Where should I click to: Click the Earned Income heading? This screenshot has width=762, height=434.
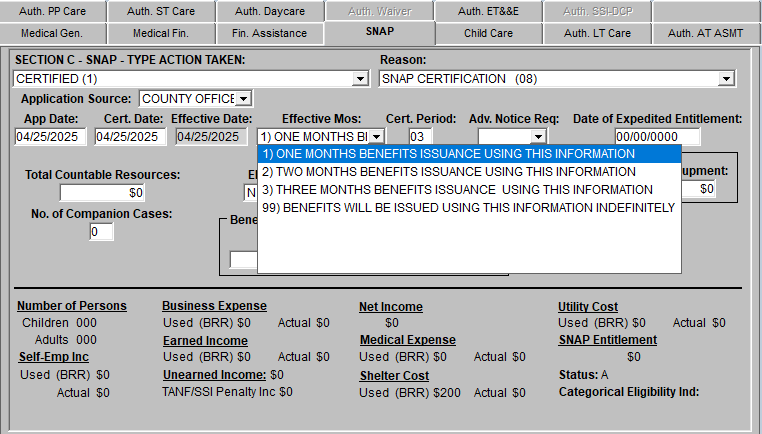coord(205,341)
